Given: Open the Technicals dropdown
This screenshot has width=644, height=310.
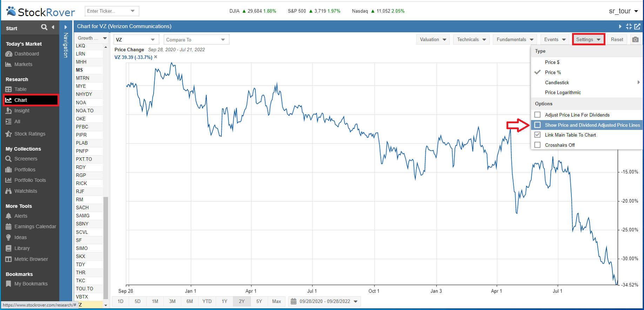Looking at the screenshot, I should click(471, 39).
